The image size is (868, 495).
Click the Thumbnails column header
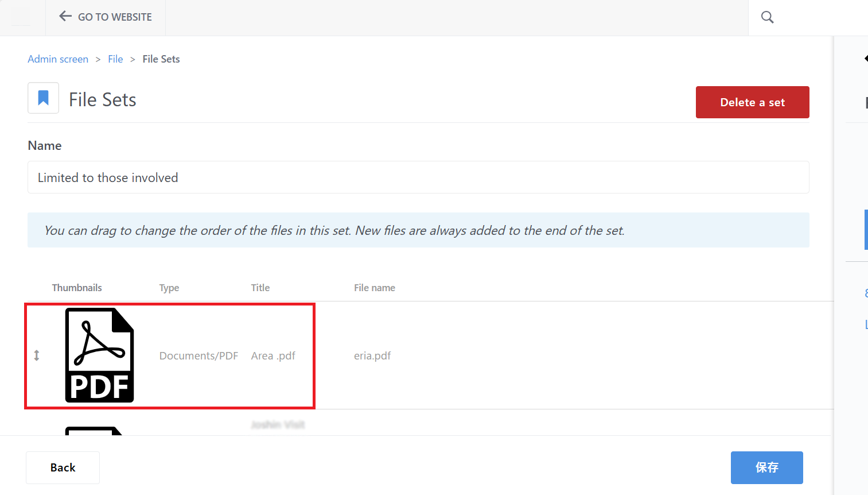(x=77, y=288)
